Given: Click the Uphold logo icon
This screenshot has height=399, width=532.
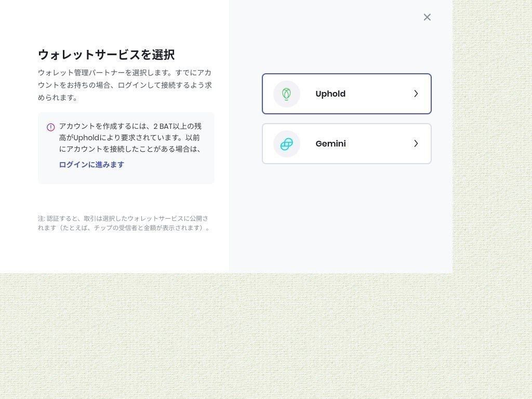Looking at the screenshot, I should point(287,94).
